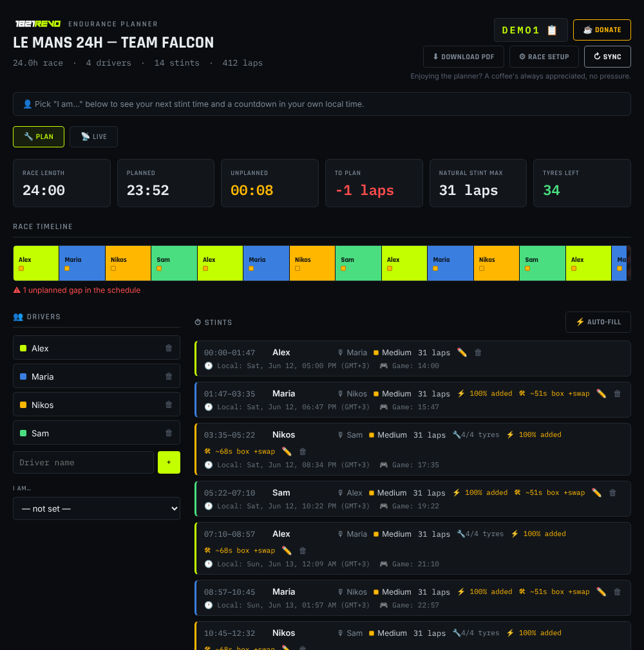Edit the 01:47-03:35 Maria stint pencil

point(601,394)
